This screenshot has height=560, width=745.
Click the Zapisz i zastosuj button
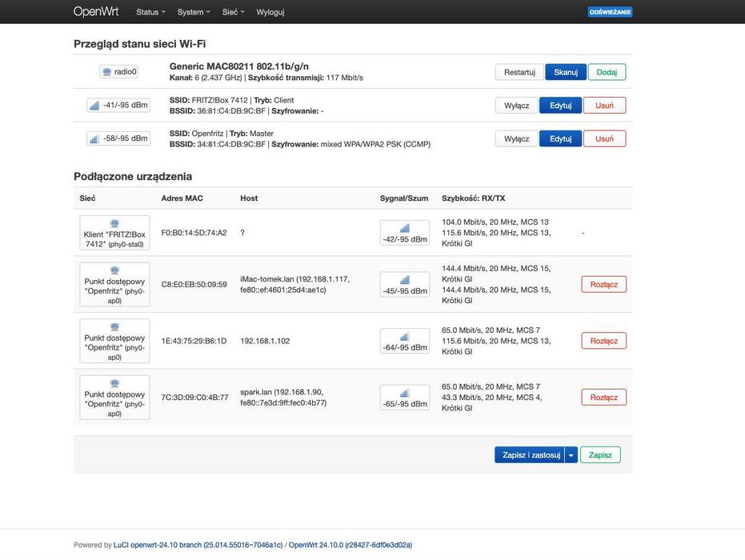(x=530, y=455)
